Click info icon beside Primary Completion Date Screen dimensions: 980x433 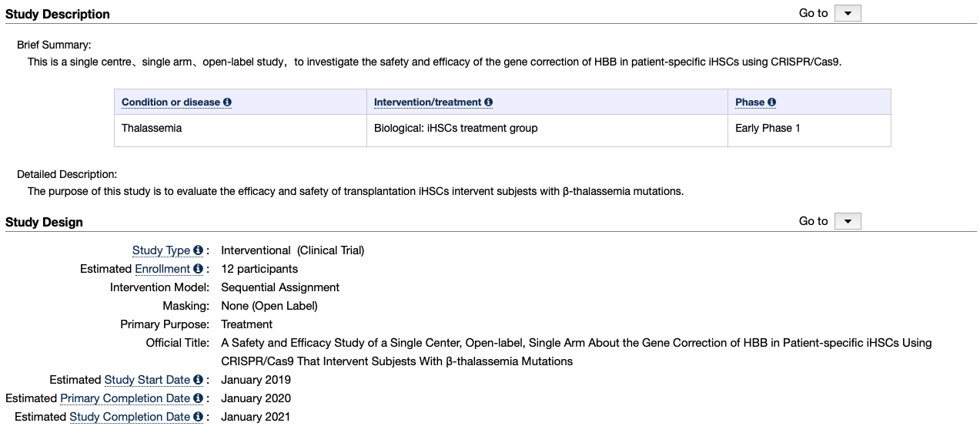click(x=198, y=398)
